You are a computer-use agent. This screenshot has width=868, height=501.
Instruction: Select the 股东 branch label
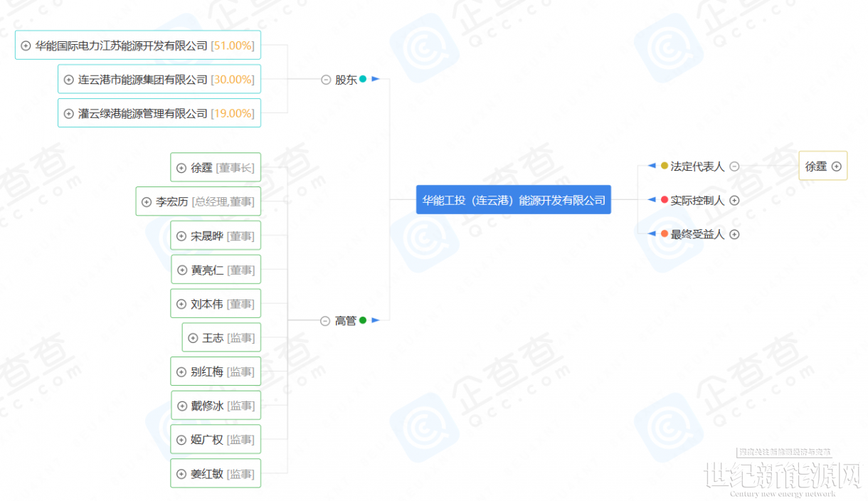coord(346,80)
